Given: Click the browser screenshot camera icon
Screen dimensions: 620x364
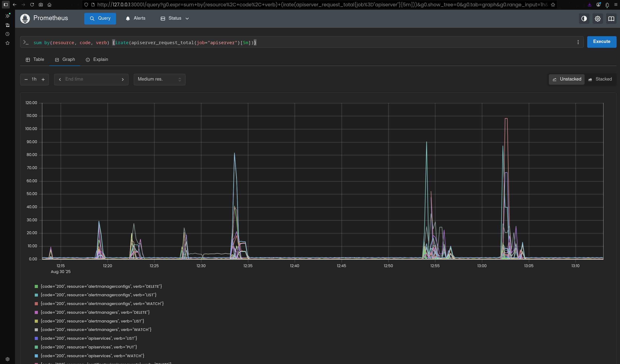Looking at the screenshot, I should pos(41,5).
